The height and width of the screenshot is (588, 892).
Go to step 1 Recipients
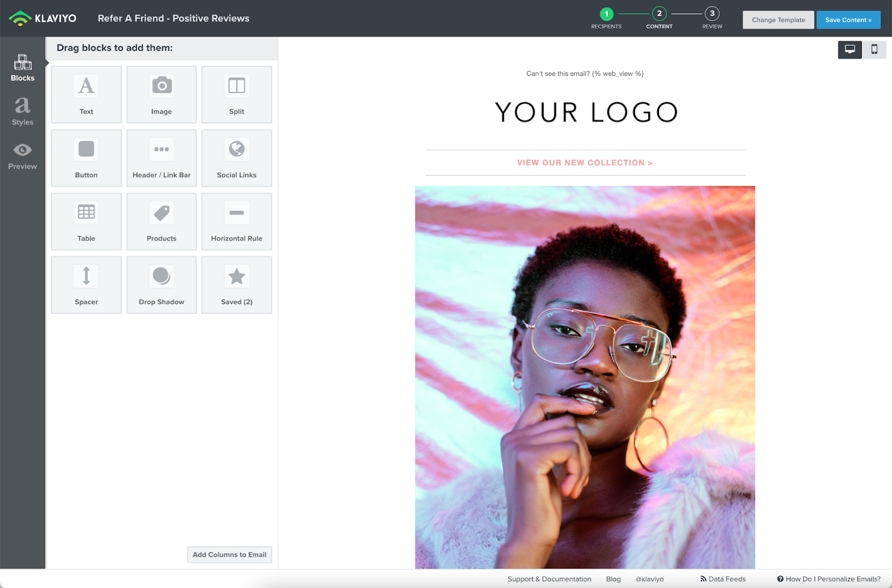607,18
